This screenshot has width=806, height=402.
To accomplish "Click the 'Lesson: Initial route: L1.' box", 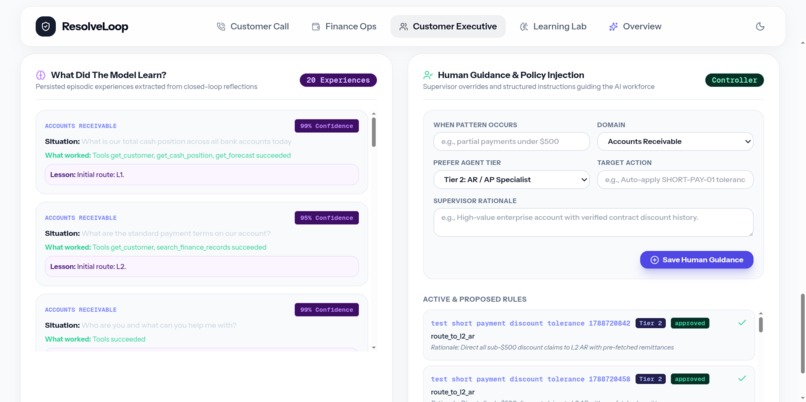I will [202, 175].
